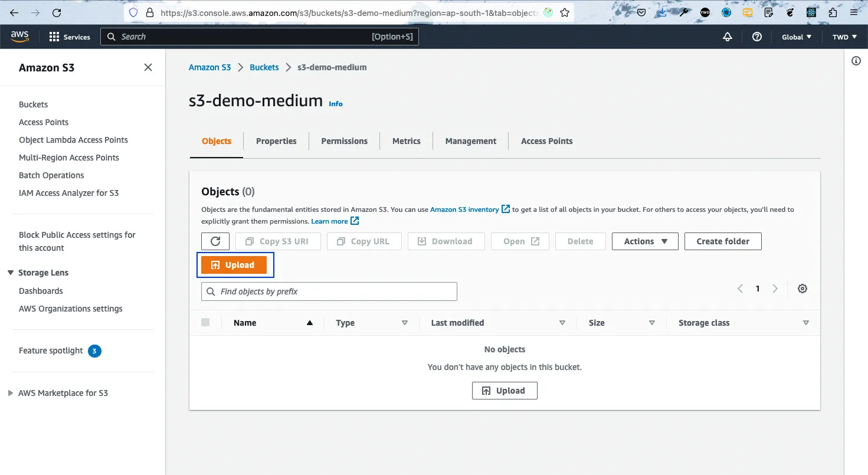The width and height of the screenshot is (868, 475).
Task: Click the browser forward arrow
Action: tap(35, 12)
